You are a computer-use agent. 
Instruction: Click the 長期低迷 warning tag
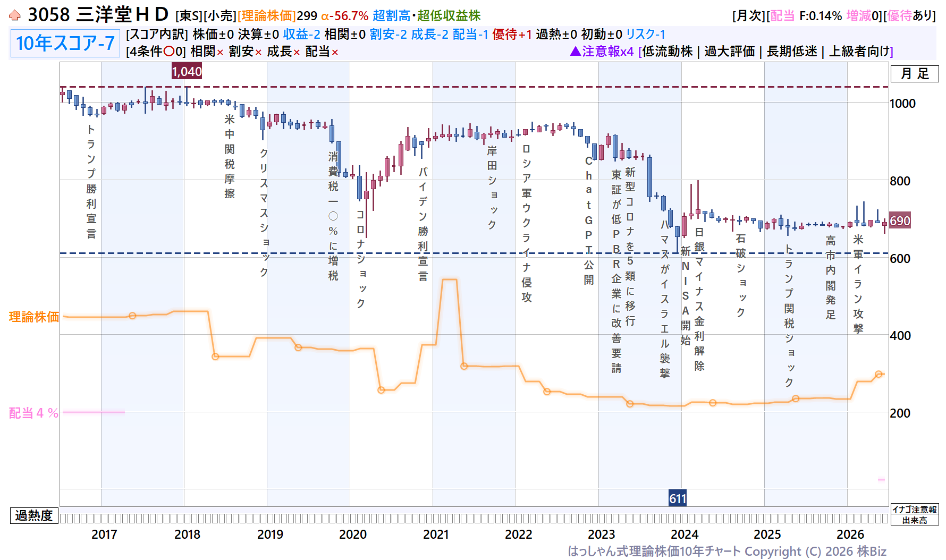[792, 52]
